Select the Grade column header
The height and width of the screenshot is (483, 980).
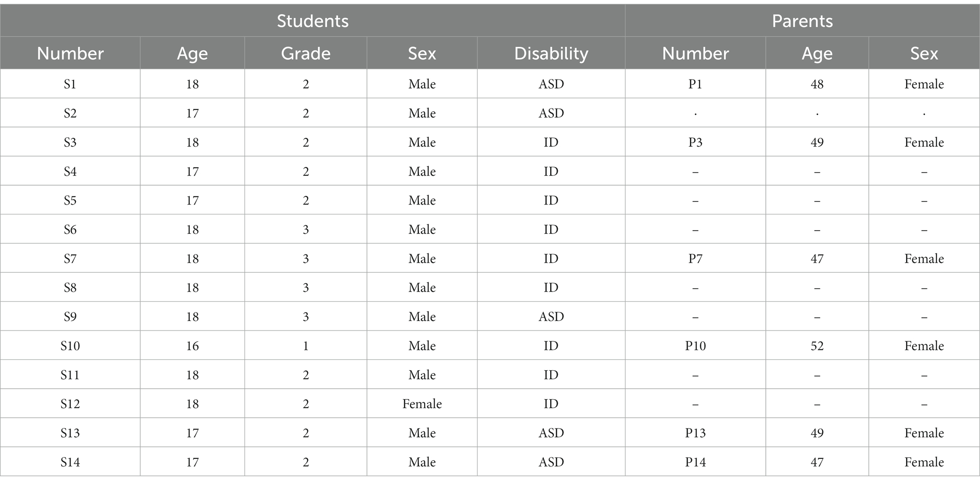pyautogui.click(x=306, y=53)
